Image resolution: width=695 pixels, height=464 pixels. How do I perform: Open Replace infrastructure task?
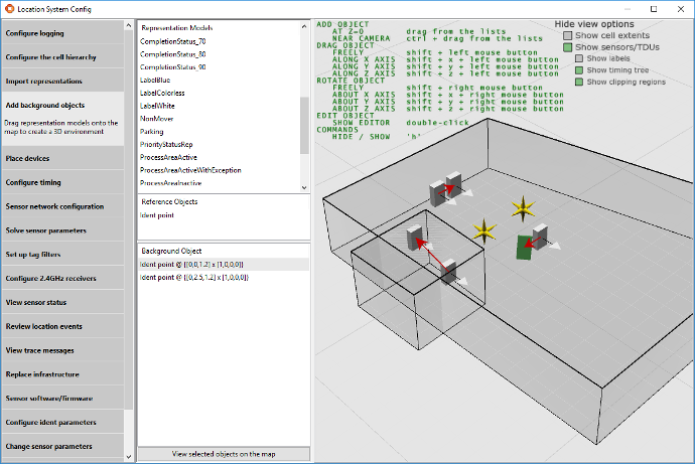(x=63, y=374)
